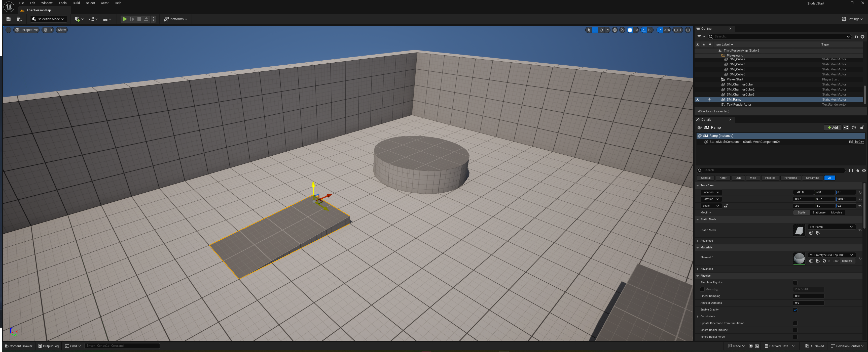Set mobility to Movable

pyautogui.click(x=836, y=213)
